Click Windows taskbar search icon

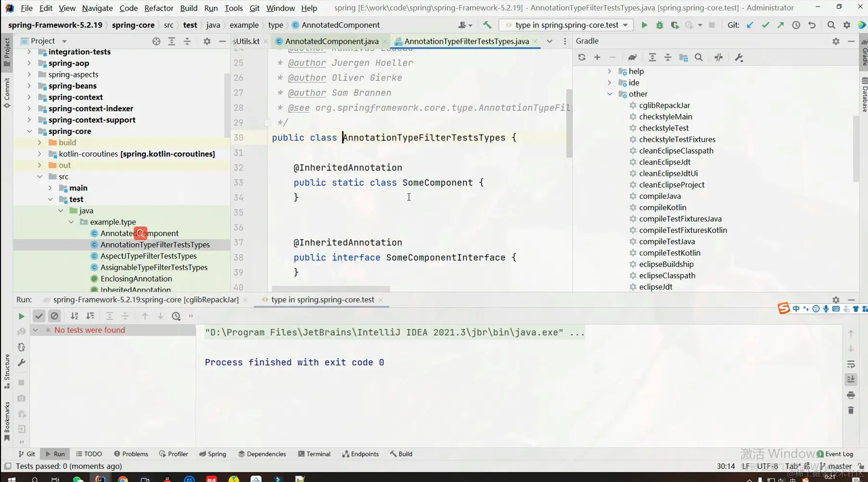click(x=35, y=479)
